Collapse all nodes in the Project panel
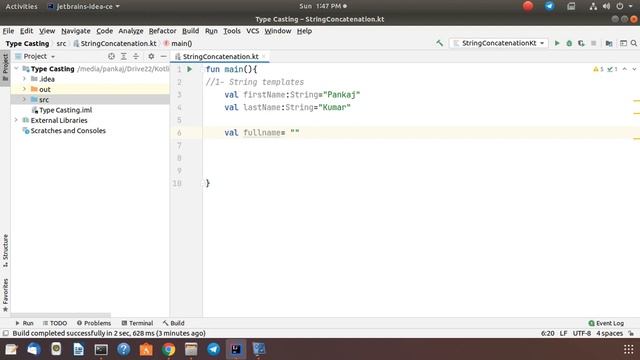 [x=136, y=56]
